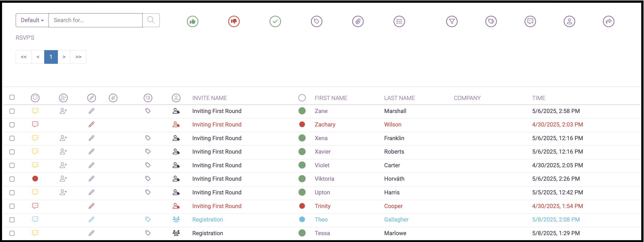
Task: Click red pencil edit icon for Zachary Wilson
Action: (x=92, y=124)
